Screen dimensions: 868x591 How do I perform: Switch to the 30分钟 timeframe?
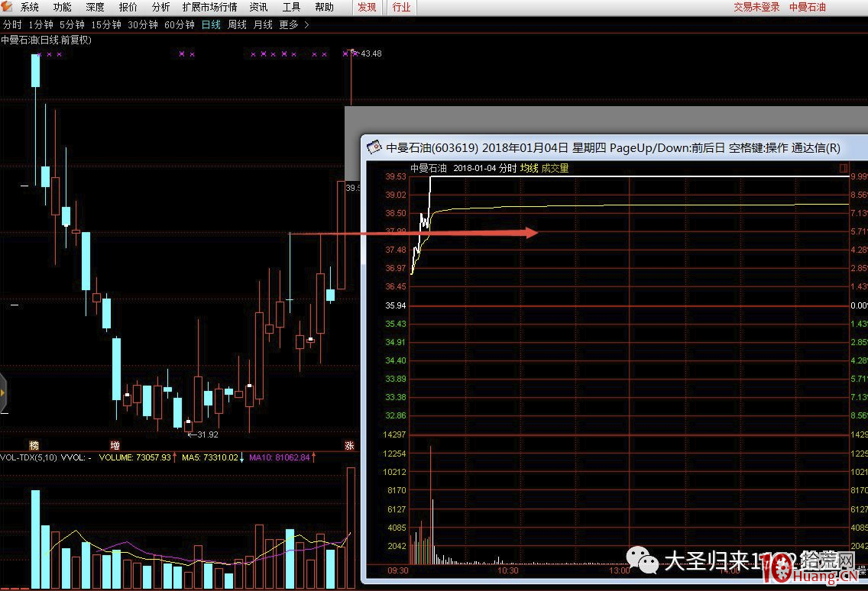pos(143,25)
